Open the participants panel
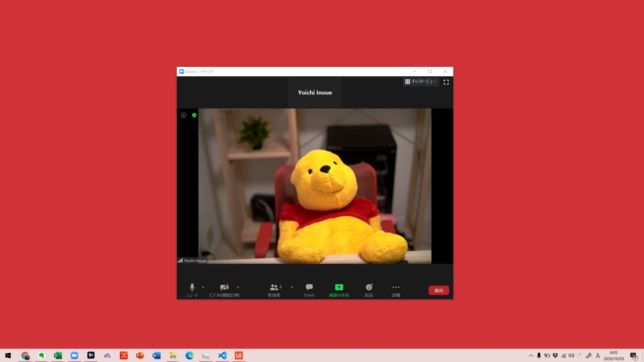 click(x=274, y=290)
